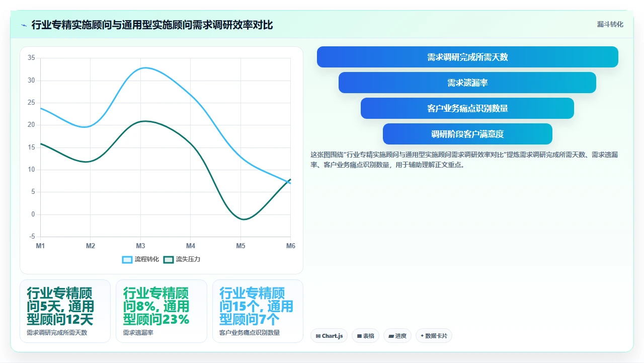Open the 行业专精顾问8% data card
Screen dimensions: 644x363
pos(162,311)
